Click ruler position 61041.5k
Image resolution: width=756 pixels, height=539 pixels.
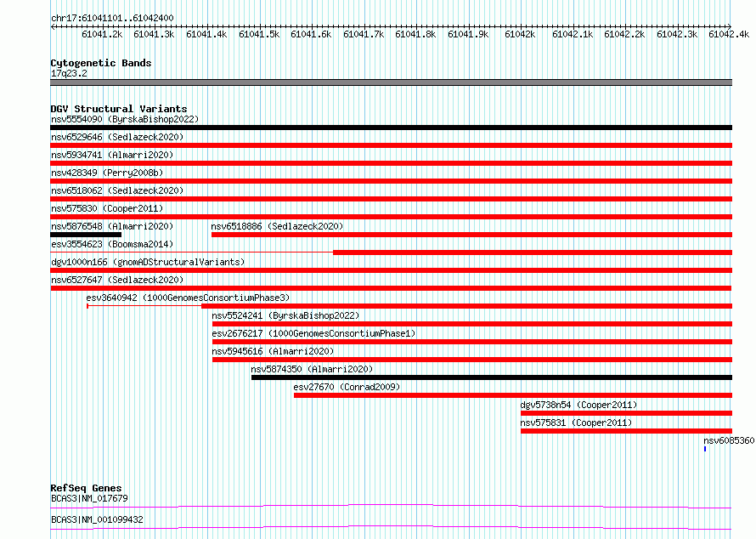[x=259, y=34]
